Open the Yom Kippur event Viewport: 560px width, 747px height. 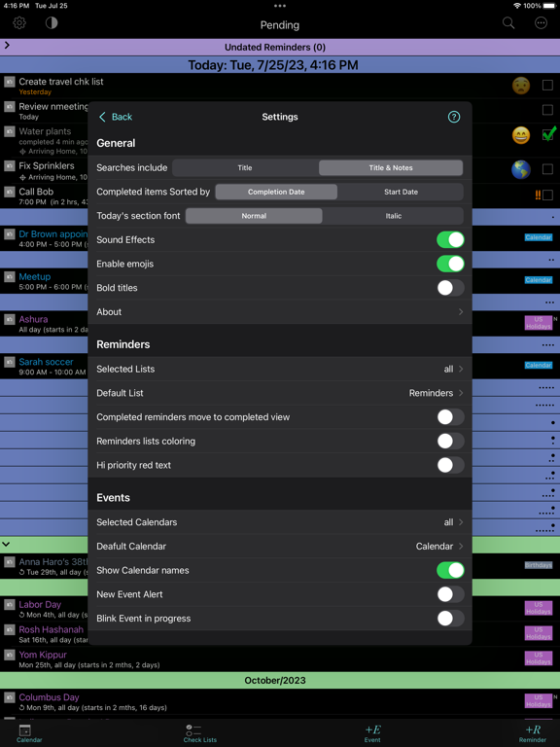tap(280, 658)
